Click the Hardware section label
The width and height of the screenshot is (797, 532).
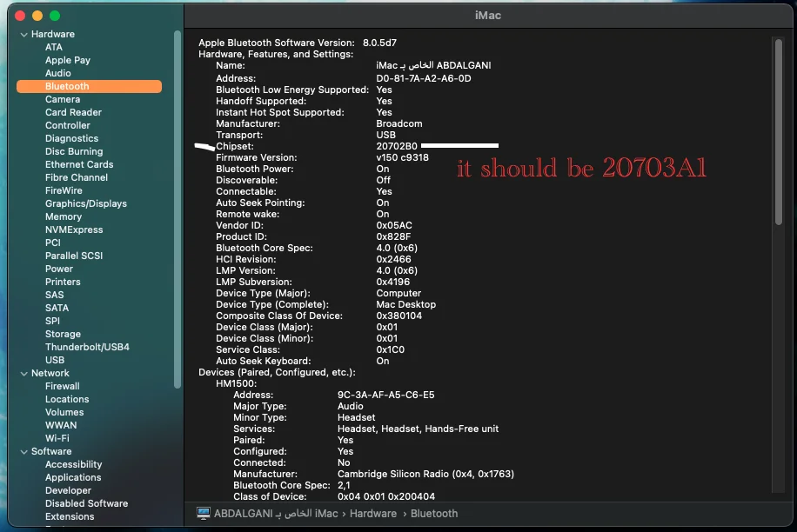pyautogui.click(x=53, y=34)
